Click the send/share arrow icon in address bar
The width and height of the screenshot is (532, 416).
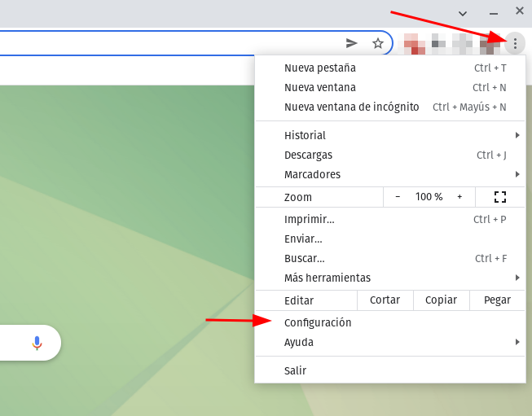click(x=352, y=43)
